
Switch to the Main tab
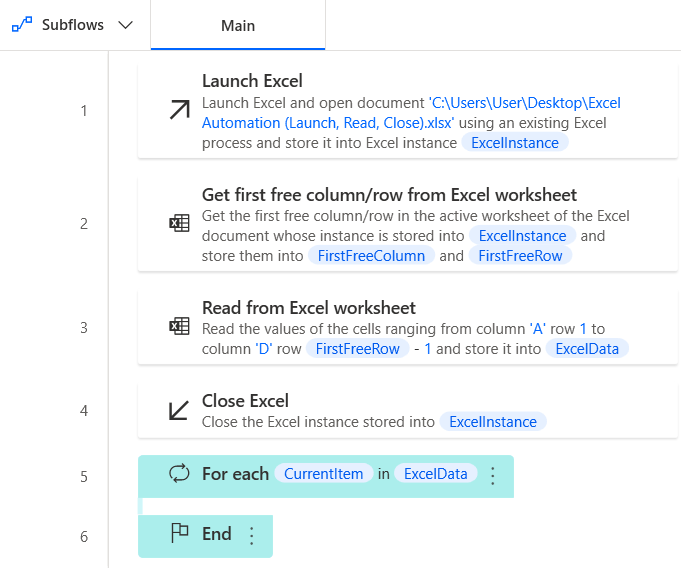pos(238,25)
